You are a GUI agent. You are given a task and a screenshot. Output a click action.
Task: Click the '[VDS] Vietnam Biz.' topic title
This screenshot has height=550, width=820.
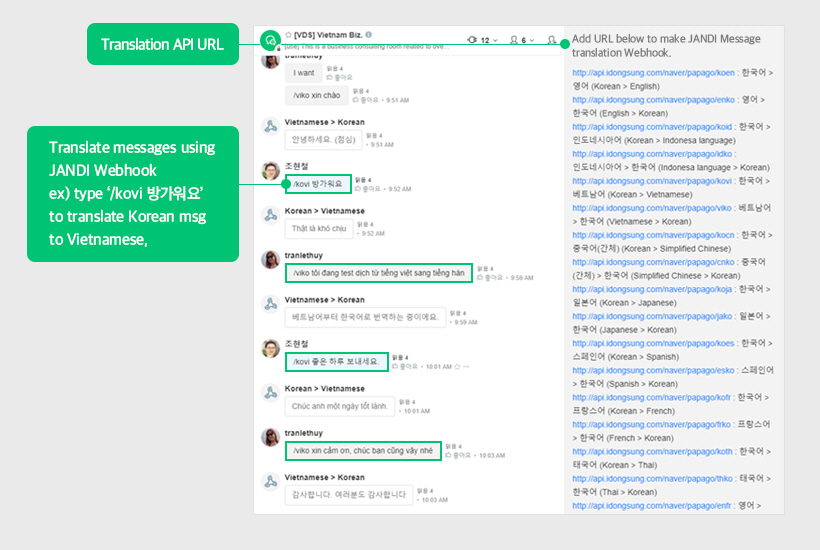[328, 35]
